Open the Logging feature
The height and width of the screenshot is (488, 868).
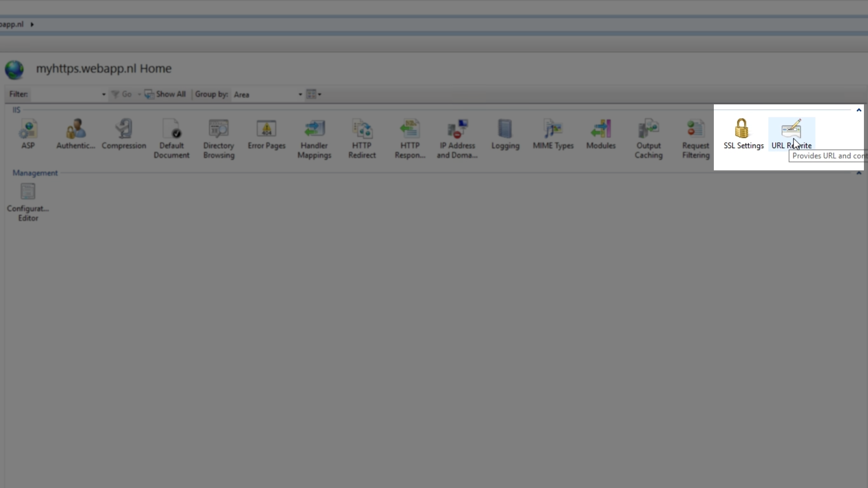(x=505, y=134)
